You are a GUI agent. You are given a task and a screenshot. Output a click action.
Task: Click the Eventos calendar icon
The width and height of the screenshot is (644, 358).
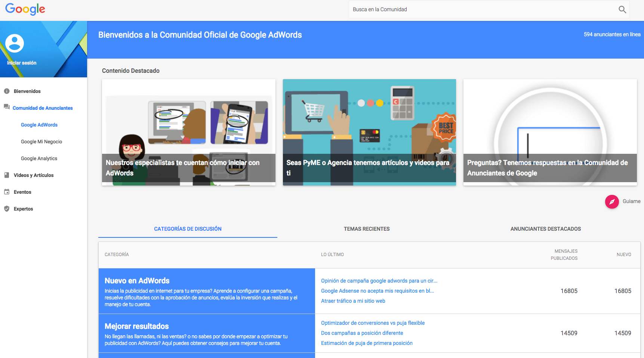[7, 192]
